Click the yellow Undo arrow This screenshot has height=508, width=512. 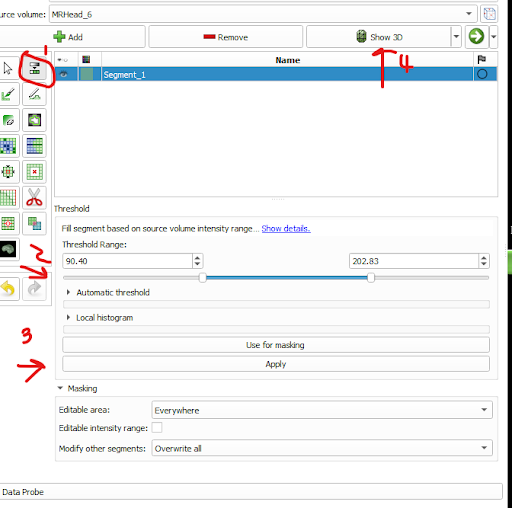(x=7, y=289)
